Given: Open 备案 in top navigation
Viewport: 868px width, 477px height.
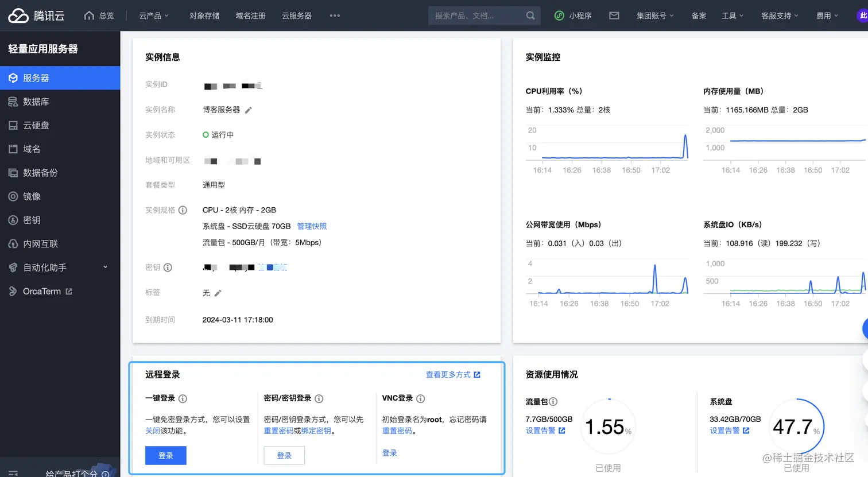Looking at the screenshot, I should [x=699, y=15].
